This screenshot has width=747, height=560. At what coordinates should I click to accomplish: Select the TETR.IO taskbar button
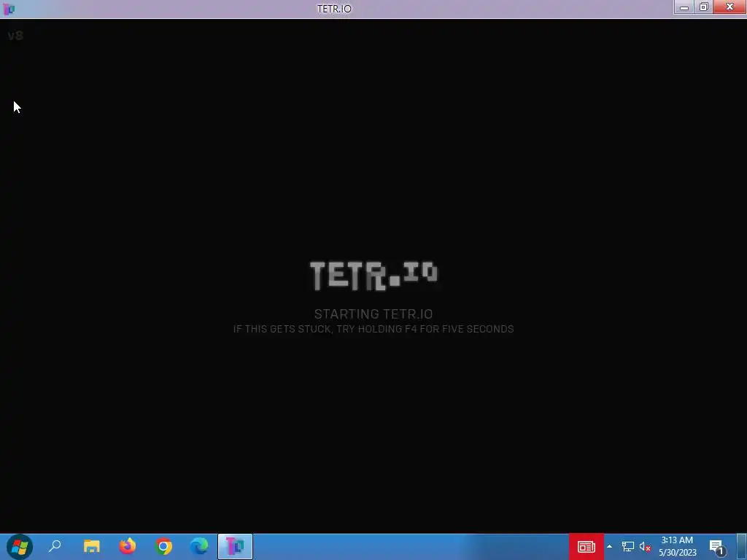coord(235,547)
